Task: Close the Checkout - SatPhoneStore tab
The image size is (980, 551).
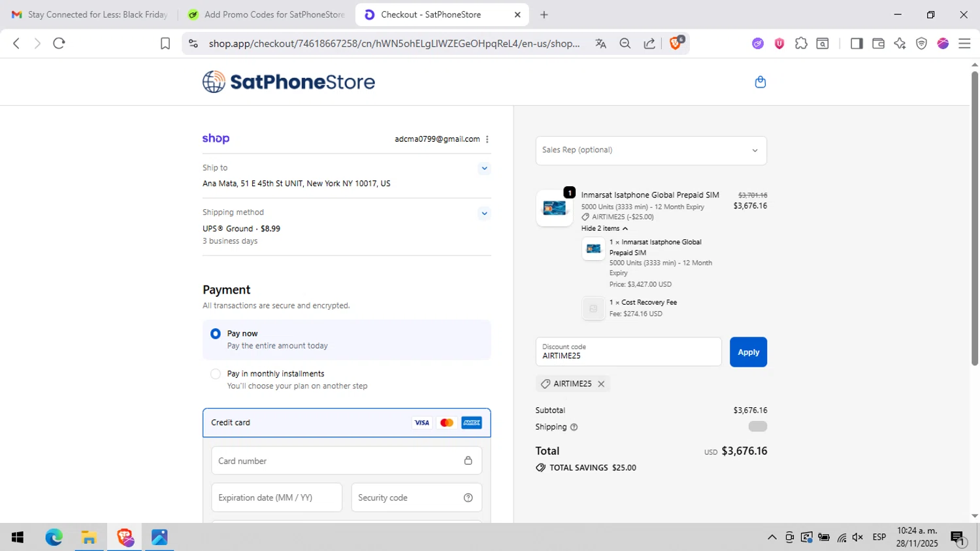Action: click(x=517, y=14)
